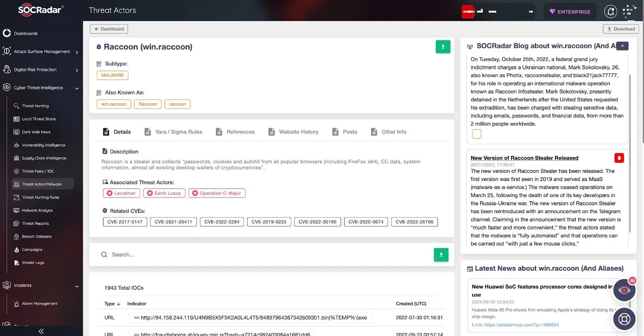
Task: Open Threat Hunting in sidebar
Action: 35,106
